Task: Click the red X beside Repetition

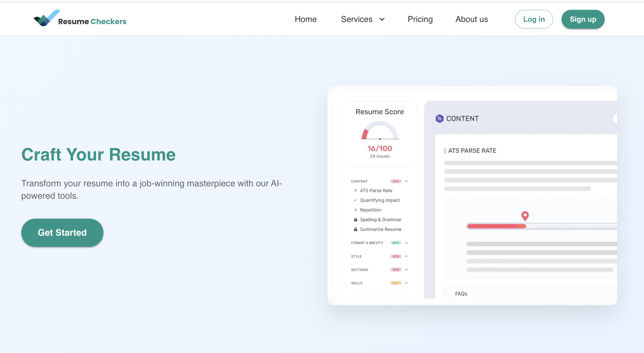Action: pos(355,210)
